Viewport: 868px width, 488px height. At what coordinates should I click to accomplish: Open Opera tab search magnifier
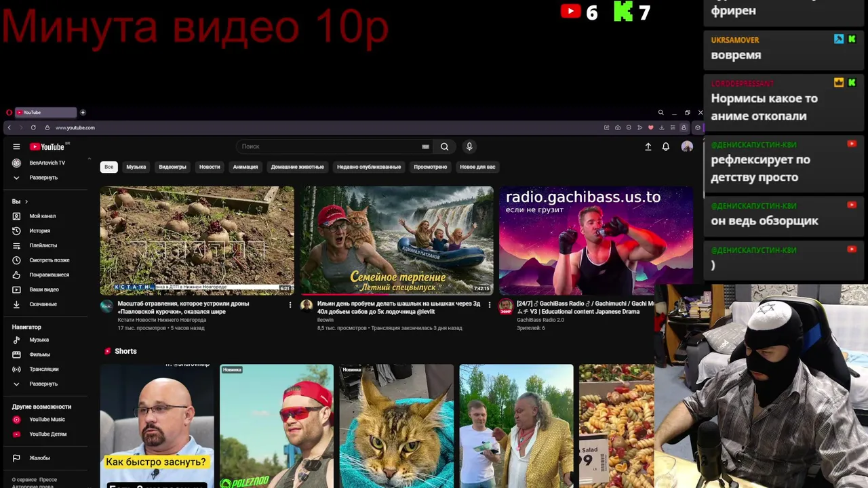(x=660, y=113)
